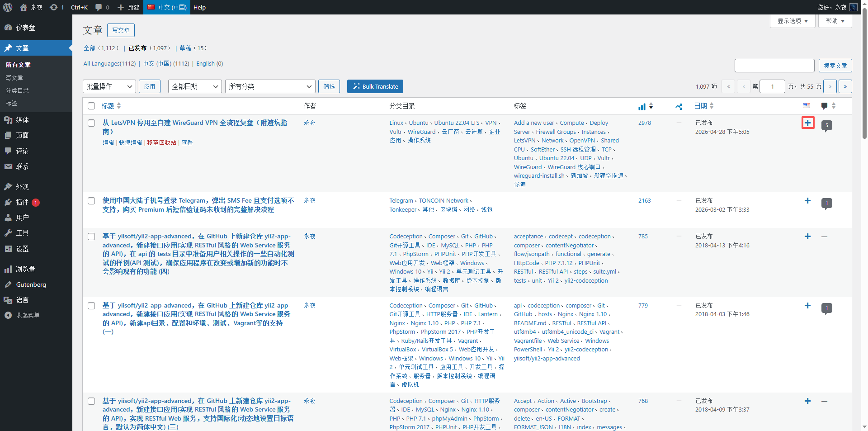Sort by the comments bubble column
The width and height of the screenshot is (868, 431).
click(x=828, y=106)
